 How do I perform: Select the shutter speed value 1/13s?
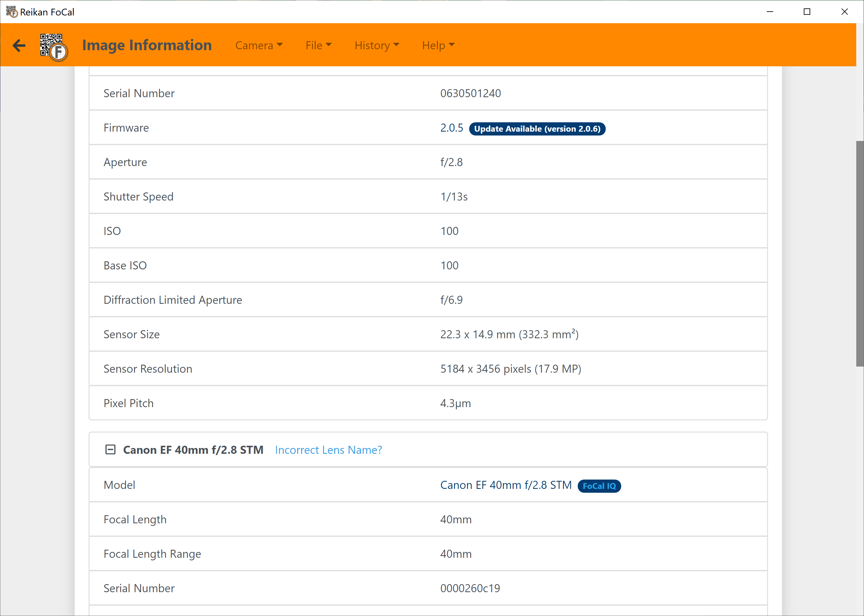point(454,197)
